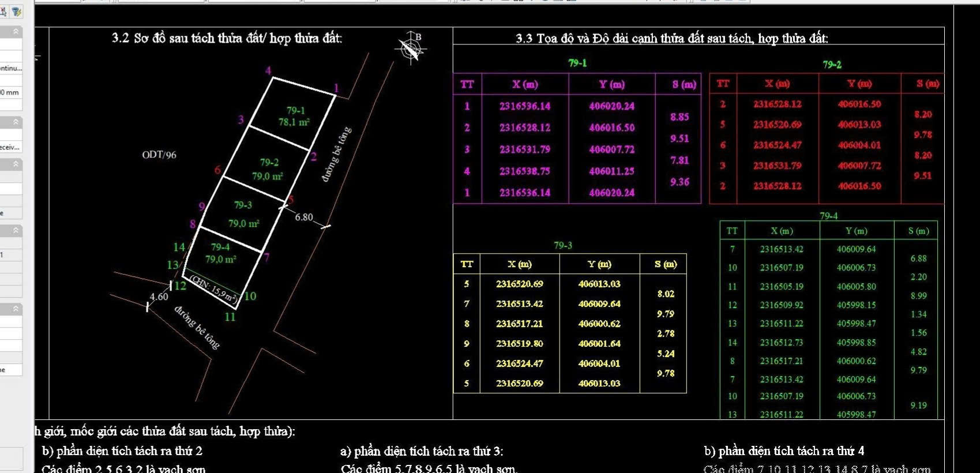
Task: Click the edge length '4.82' in table 79-4
Action: pyautogui.click(x=918, y=352)
